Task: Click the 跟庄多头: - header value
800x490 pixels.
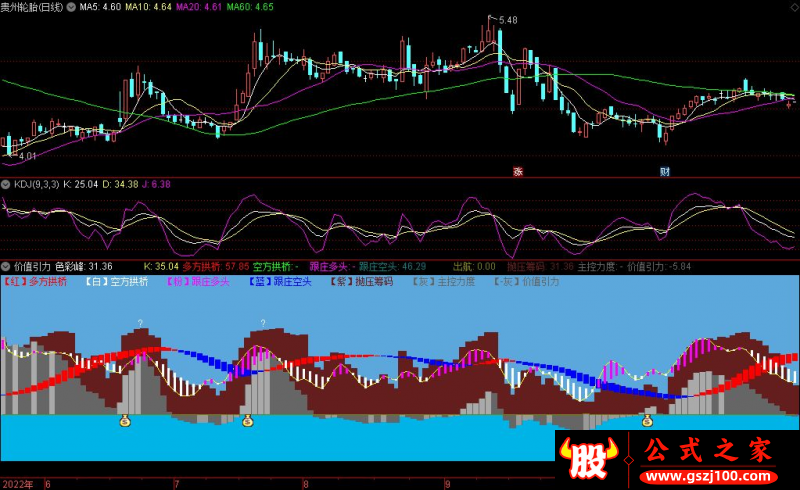Action: 333,266
